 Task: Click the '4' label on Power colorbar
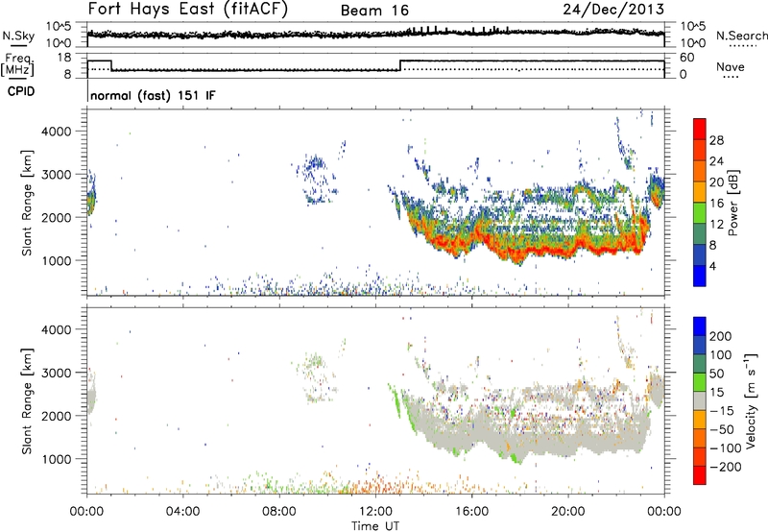[x=712, y=266]
